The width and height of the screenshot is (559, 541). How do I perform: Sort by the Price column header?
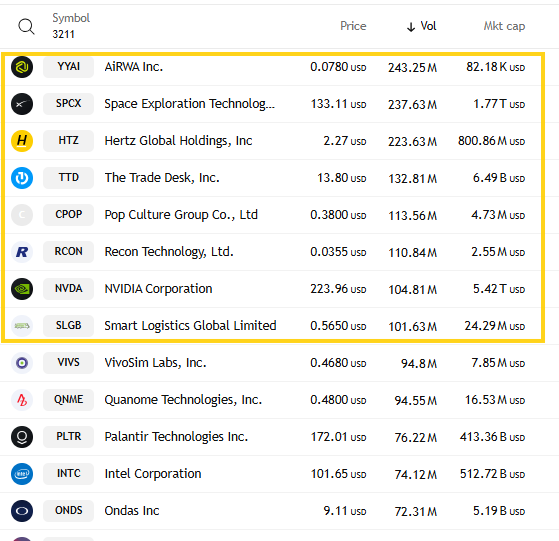353,26
